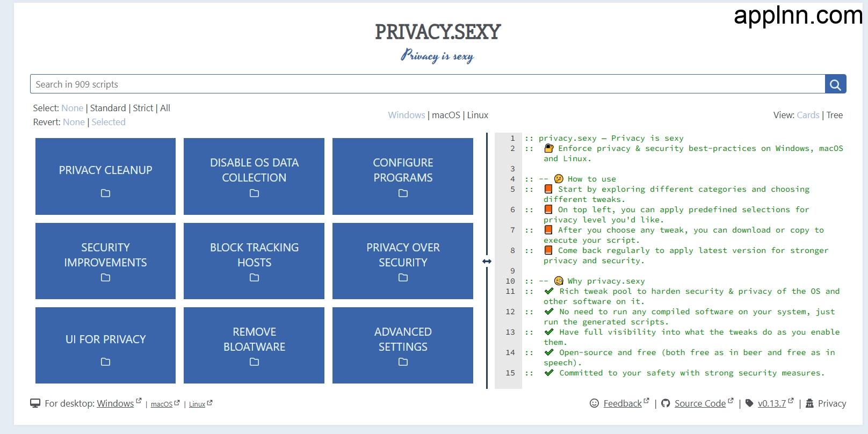Click external link icon next to Windows download

[x=139, y=401]
